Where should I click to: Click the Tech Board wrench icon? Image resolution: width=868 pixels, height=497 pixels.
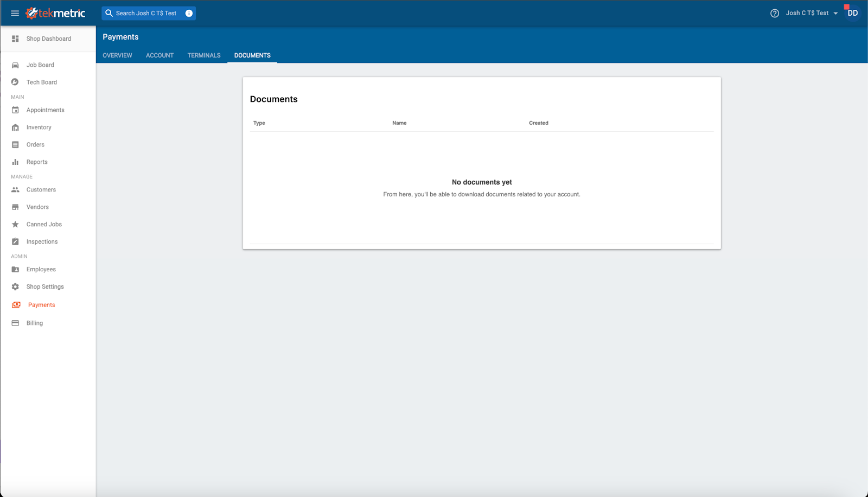pyautogui.click(x=15, y=82)
